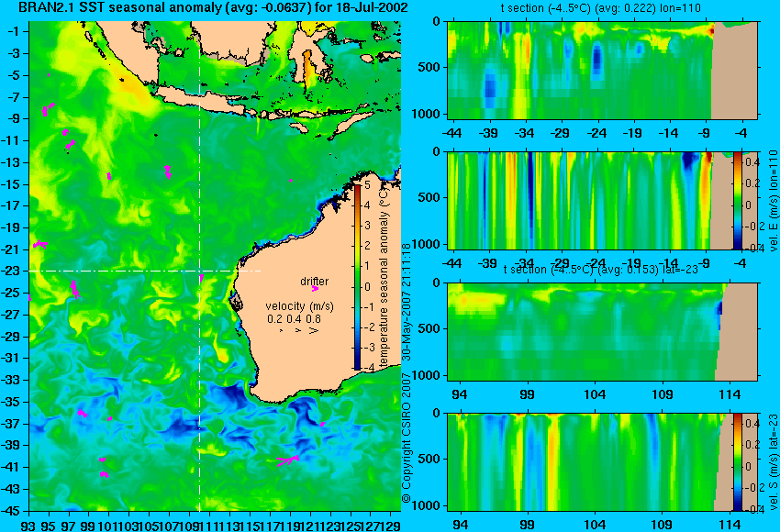Click the magenta drifter marker near 107°E 14°S
Viewport: 780px width, 532px height.
pos(168,172)
